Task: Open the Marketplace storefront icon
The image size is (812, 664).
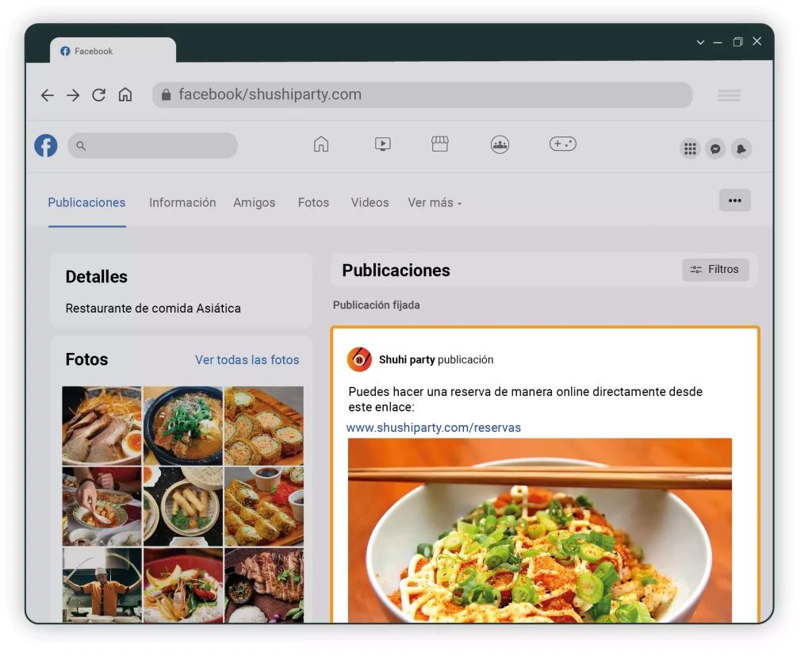Action: (439, 144)
